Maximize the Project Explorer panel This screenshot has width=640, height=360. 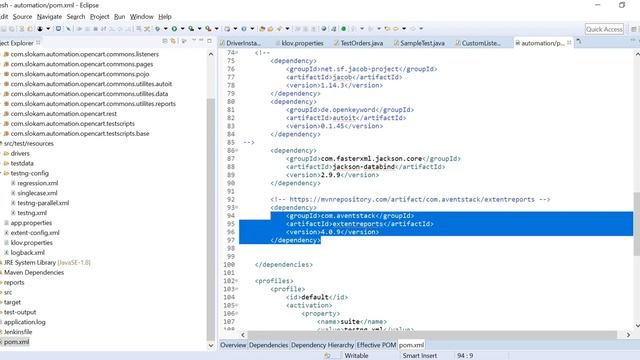[209, 41]
